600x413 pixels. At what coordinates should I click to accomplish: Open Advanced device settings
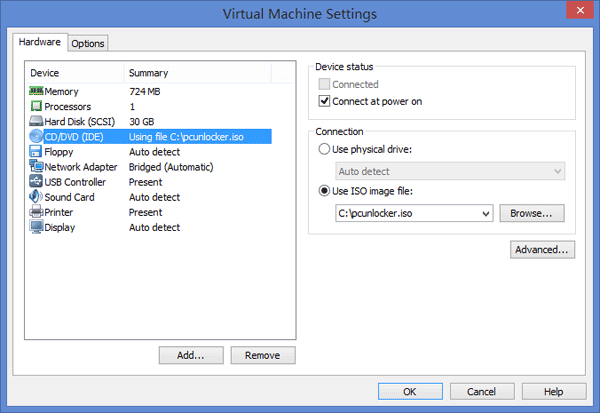(x=542, y=249)
